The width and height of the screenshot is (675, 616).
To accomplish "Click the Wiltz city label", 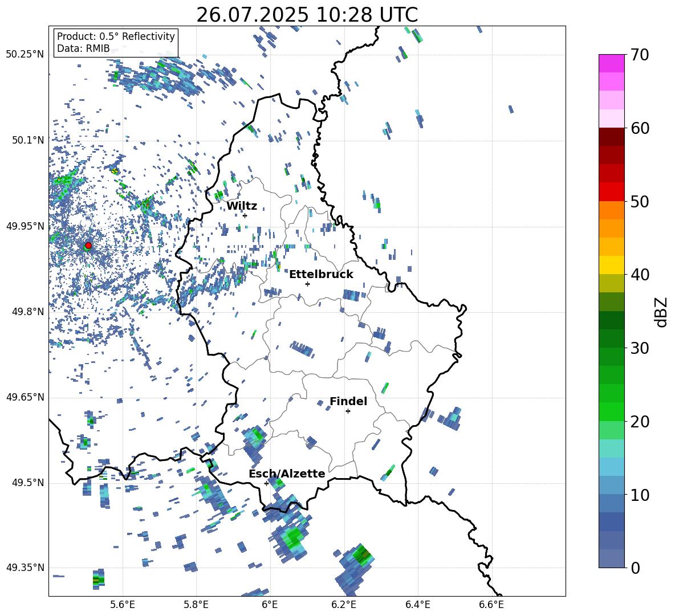I will pyautogui.click(x=242, y=206).
